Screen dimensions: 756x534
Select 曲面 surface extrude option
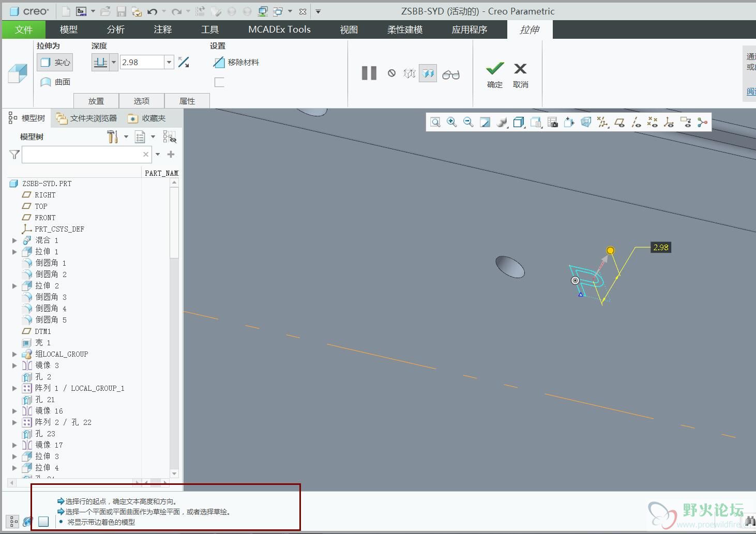click(55, 82)
